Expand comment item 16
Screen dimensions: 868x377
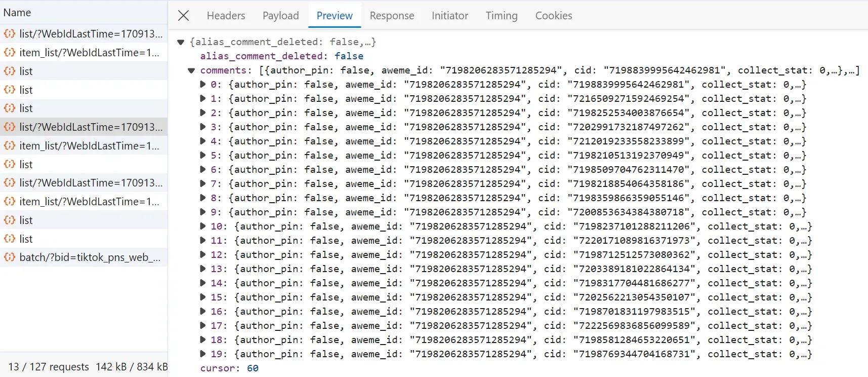203,311
